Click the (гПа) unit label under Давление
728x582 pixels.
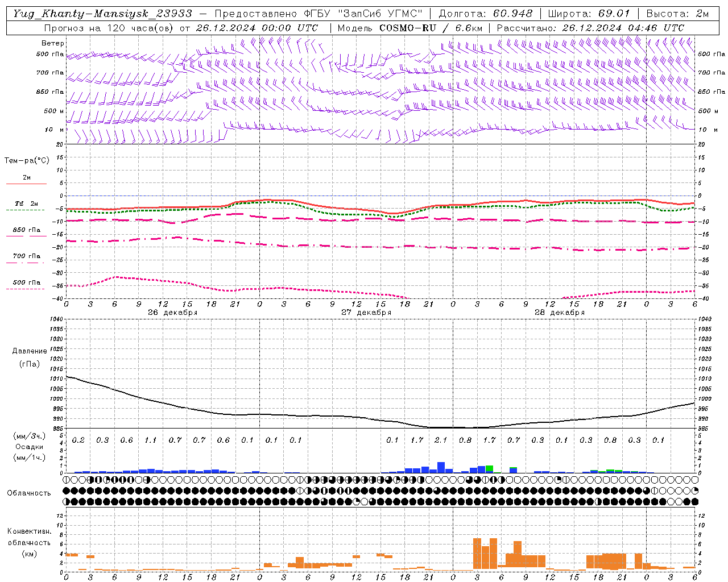(x=30, y=364)
